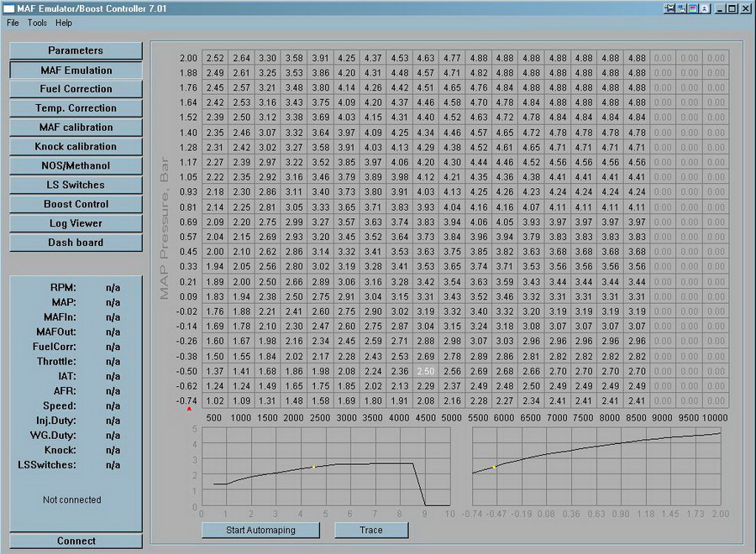Show the Knock calibration page
This screenshot has width=756, height=554.
76,146
